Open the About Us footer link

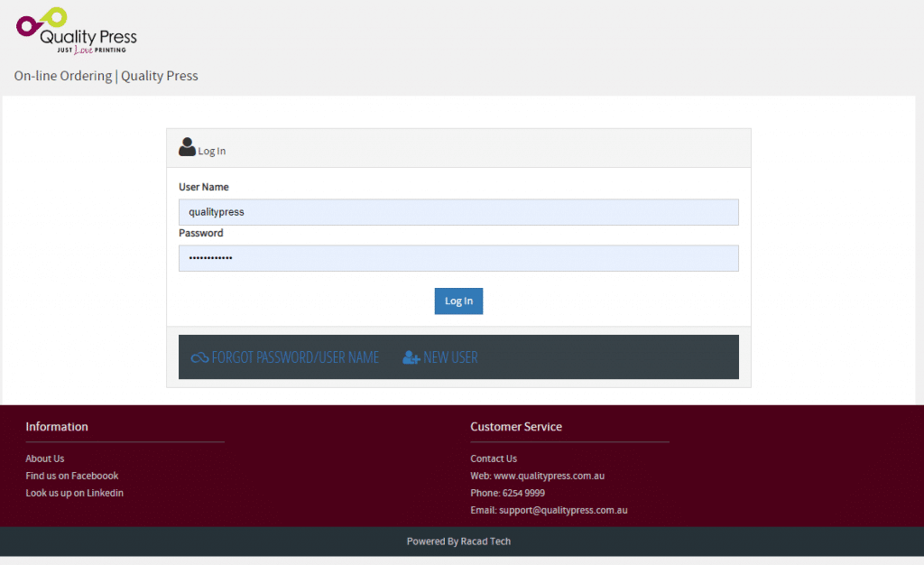coord(45,458)
